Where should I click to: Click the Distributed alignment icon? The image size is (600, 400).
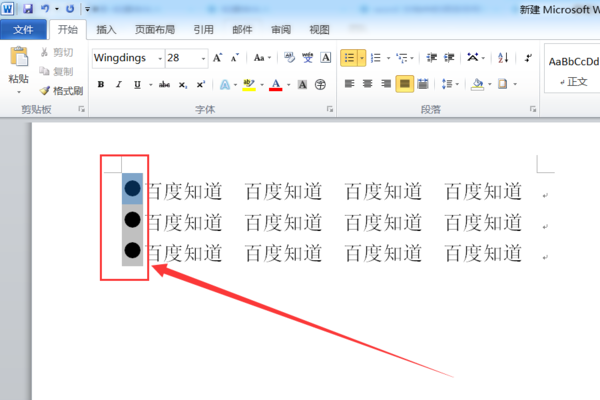423,83
